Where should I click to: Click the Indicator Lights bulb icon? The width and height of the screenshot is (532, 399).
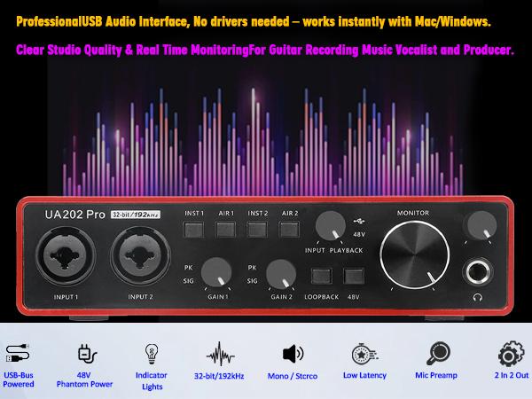coord(152,354)
